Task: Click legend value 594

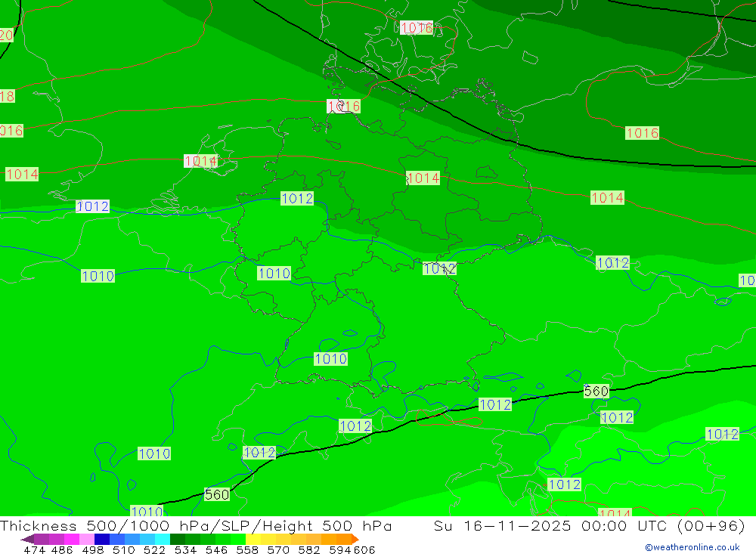Action: 339,549
